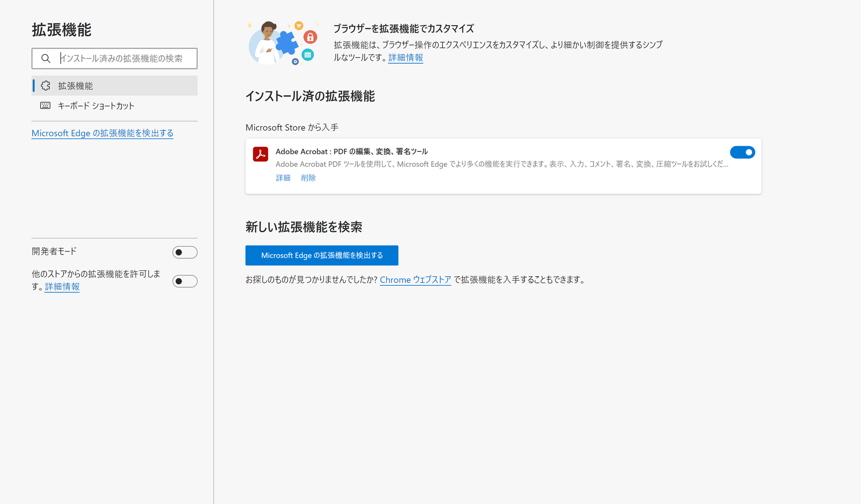Open the sidebar Microsoft Edge の拡張機能を検出する link

pyautogui.click(x=102, y=133)
